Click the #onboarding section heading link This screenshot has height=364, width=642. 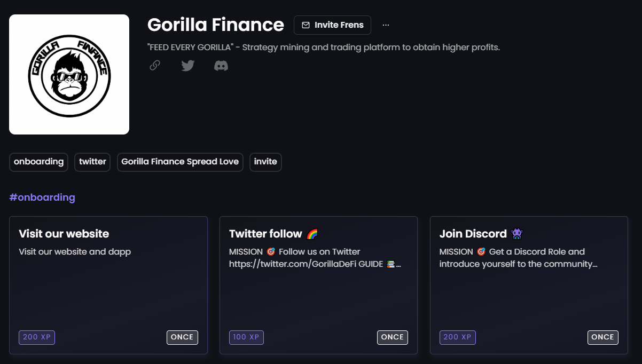(x=42, y=197)
